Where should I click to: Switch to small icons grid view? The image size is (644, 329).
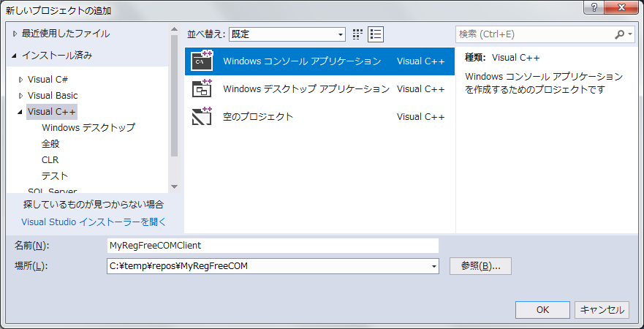coord(357,34)
